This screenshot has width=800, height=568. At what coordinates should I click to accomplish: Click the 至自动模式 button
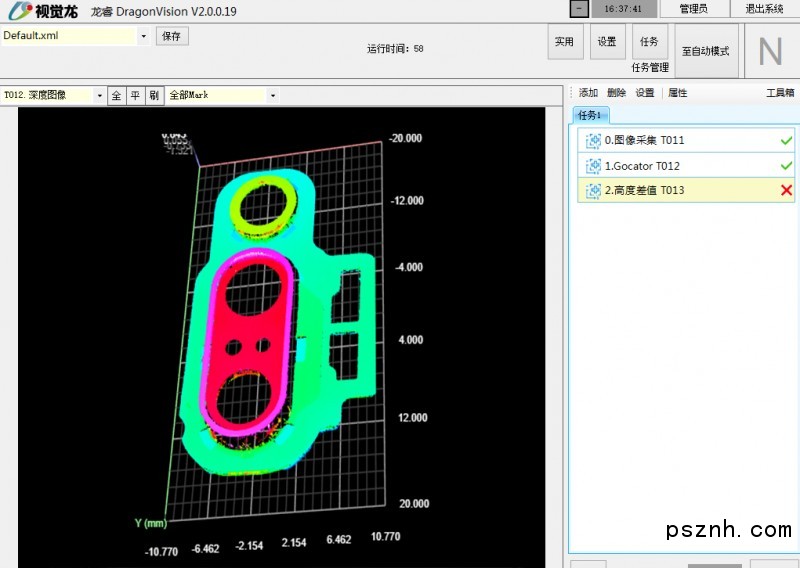pos(706,51)
